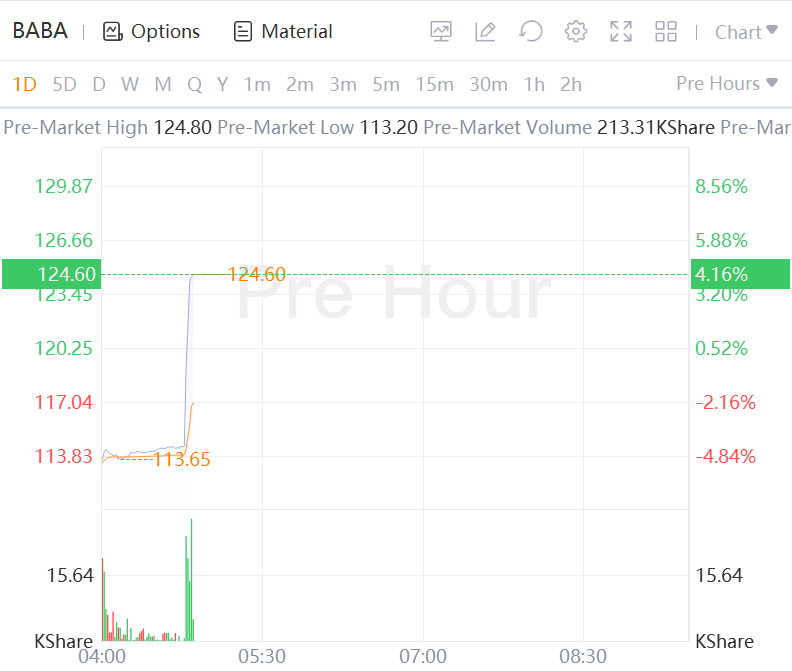Select the 1D timeframe tab
The width and height of the screenshot is (792, 671).
24,84
